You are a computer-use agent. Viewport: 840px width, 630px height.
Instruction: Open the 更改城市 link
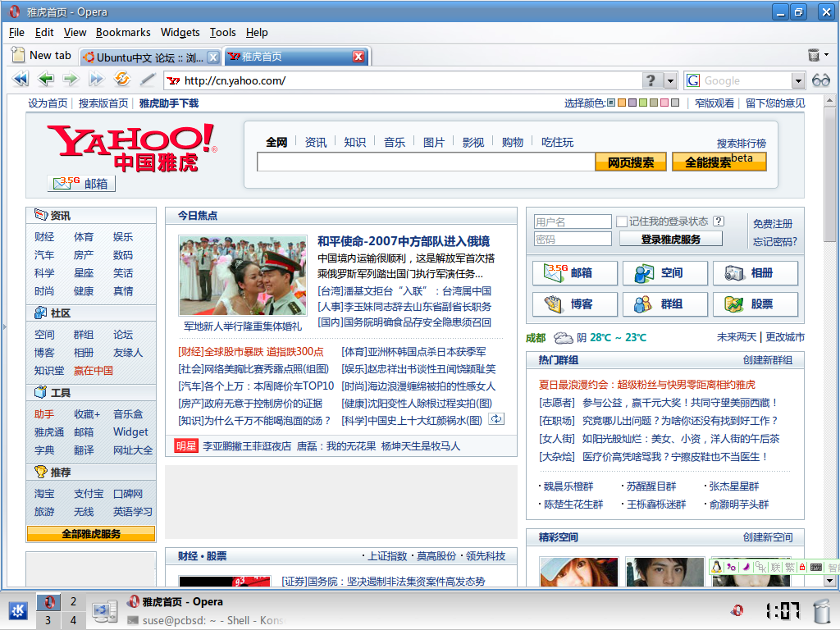(785, 337)
